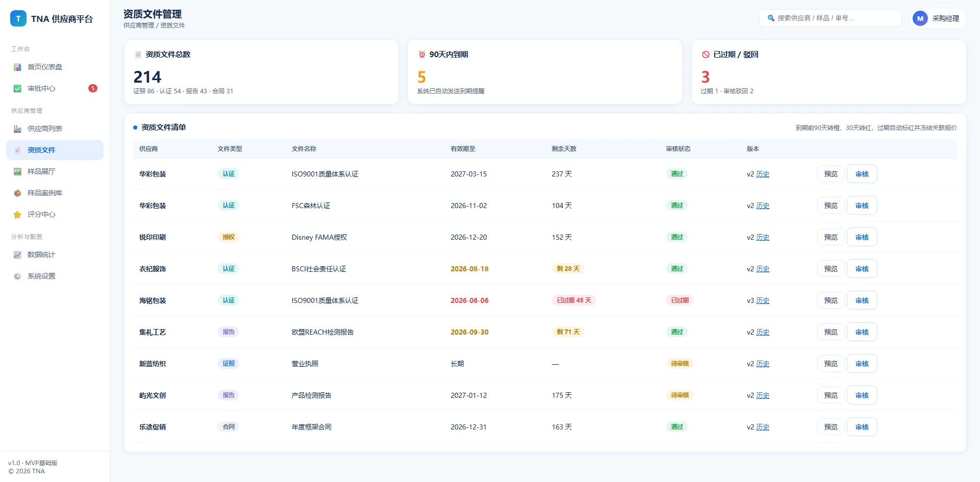Screen dimensions: 980x482
Task: Click 审核 for 乐途促销 年度框架合同
Action: (862, 427)
